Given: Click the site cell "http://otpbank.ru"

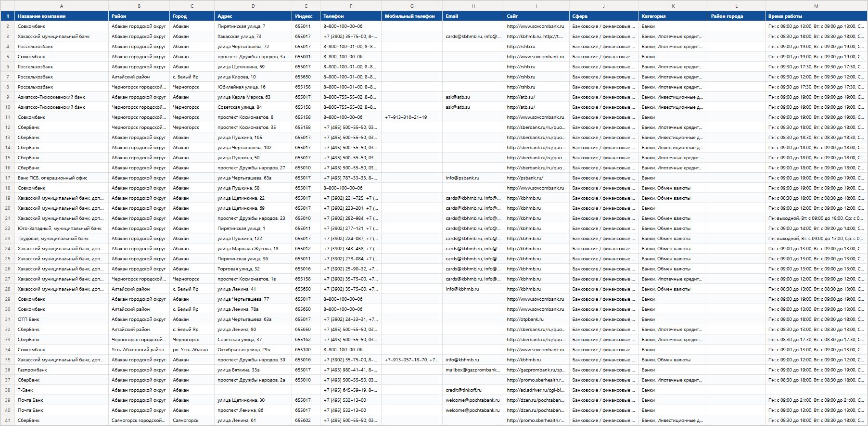Looking at the screenshot, I should (x=536, y=319).
